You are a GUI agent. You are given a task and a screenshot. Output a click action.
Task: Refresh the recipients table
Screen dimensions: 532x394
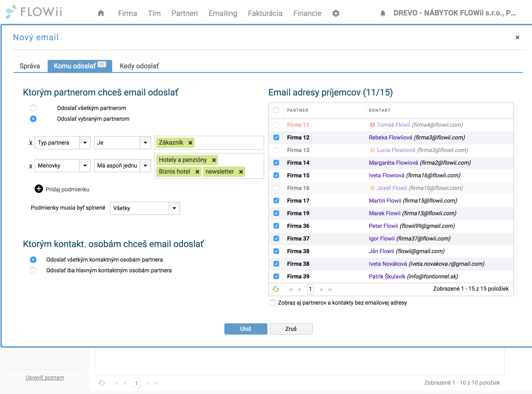click(x=276, y=289)
